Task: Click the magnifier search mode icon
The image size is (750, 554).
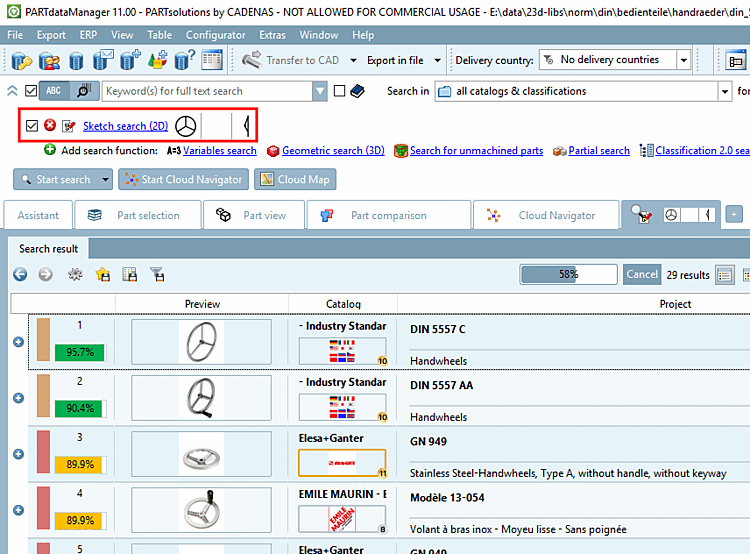Action: pos(84,91)
